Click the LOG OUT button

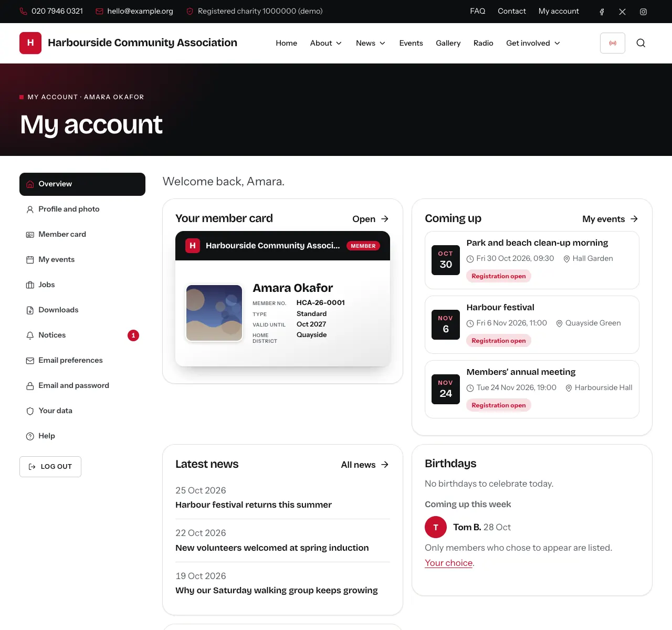[50, 467]
